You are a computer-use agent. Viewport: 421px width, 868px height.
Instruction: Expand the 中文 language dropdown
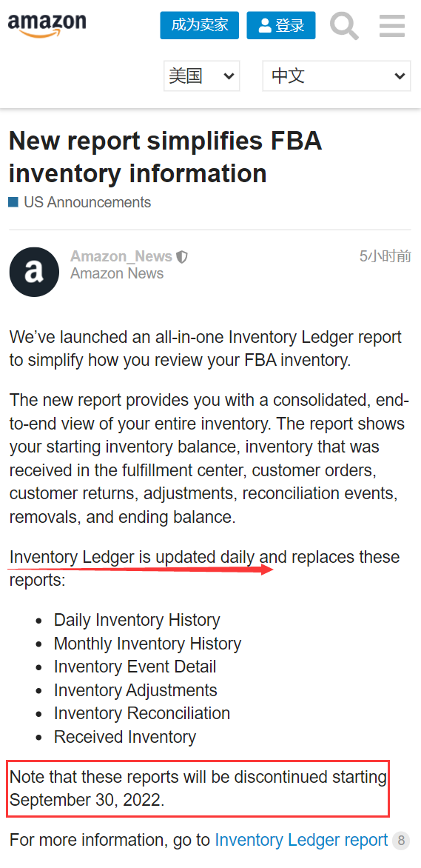337,76
